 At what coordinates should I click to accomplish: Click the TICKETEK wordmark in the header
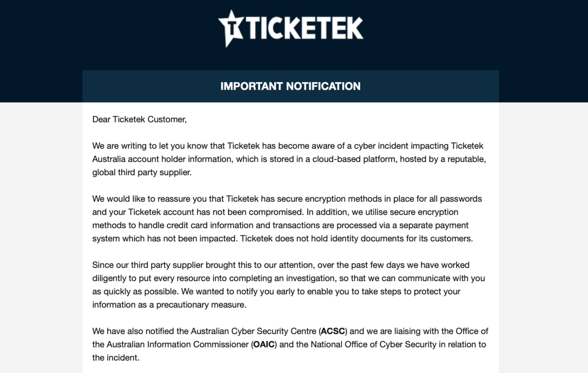(304, 28)
